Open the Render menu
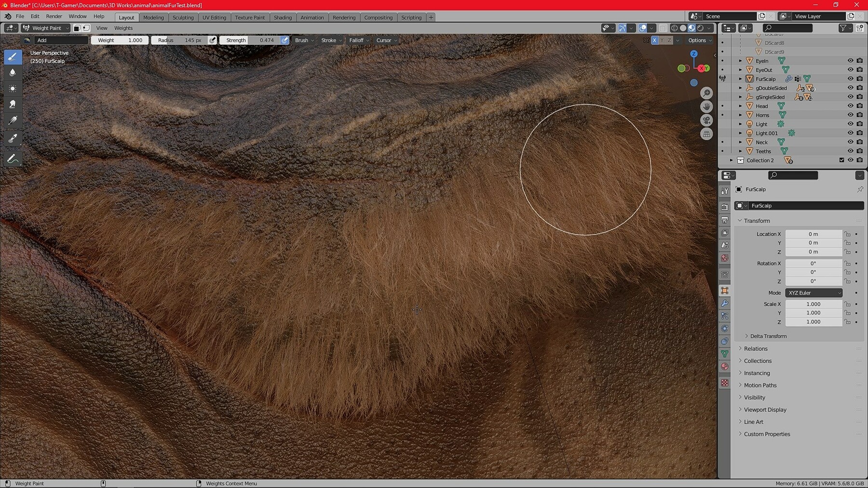This screenshot has width=868, height=488. tap(54, 16)
